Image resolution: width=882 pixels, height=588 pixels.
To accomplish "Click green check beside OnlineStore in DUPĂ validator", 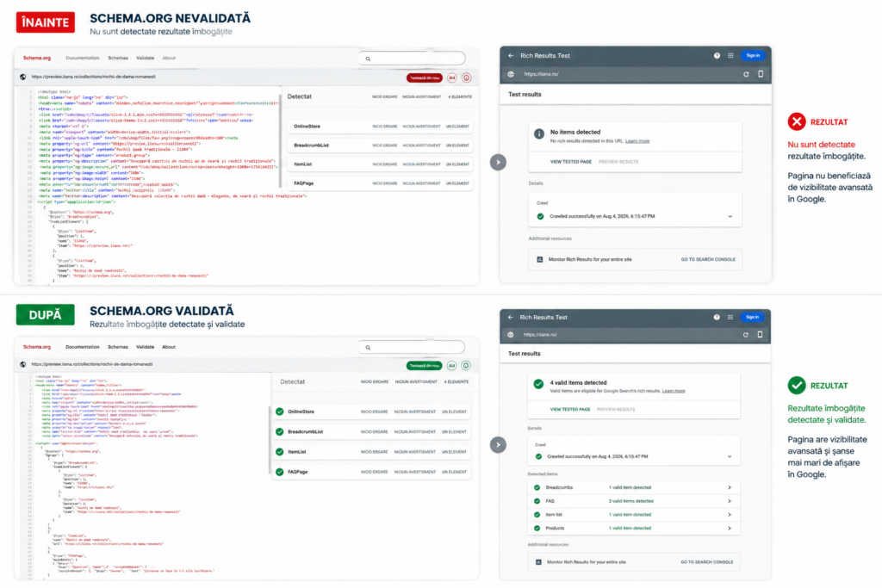I will (280, 412).
